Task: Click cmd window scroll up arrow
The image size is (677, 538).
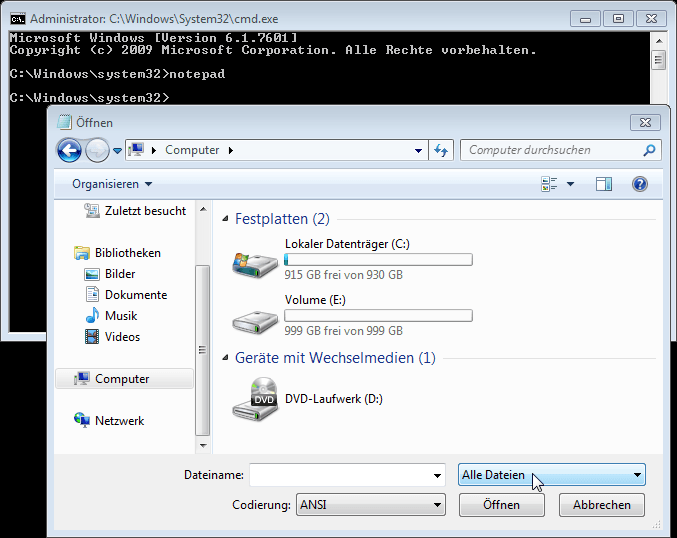Action: pyautogui.click(x=659, y=41)
